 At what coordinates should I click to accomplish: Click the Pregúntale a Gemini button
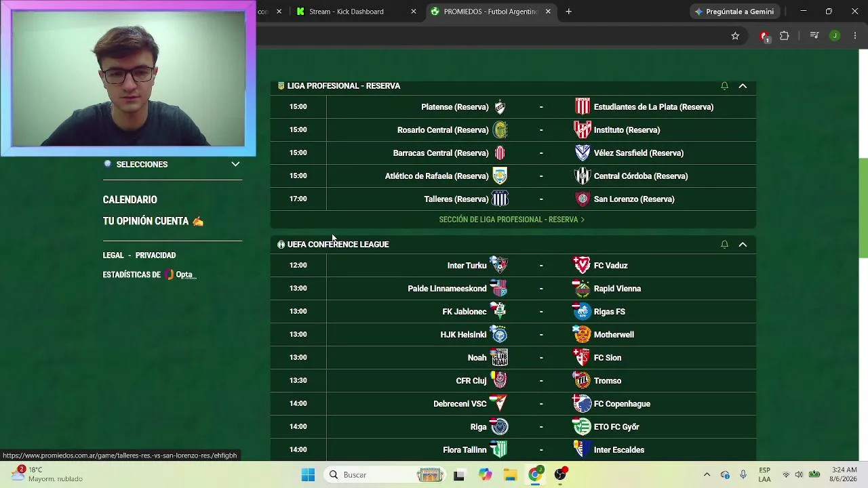coord(734,12)
